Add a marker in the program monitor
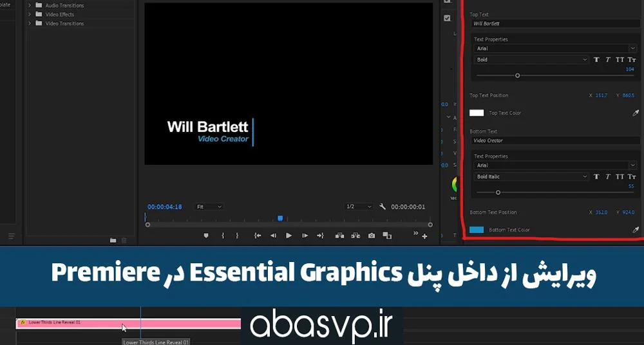The height and width of the screenshot is (345, 644). point(206,236)
